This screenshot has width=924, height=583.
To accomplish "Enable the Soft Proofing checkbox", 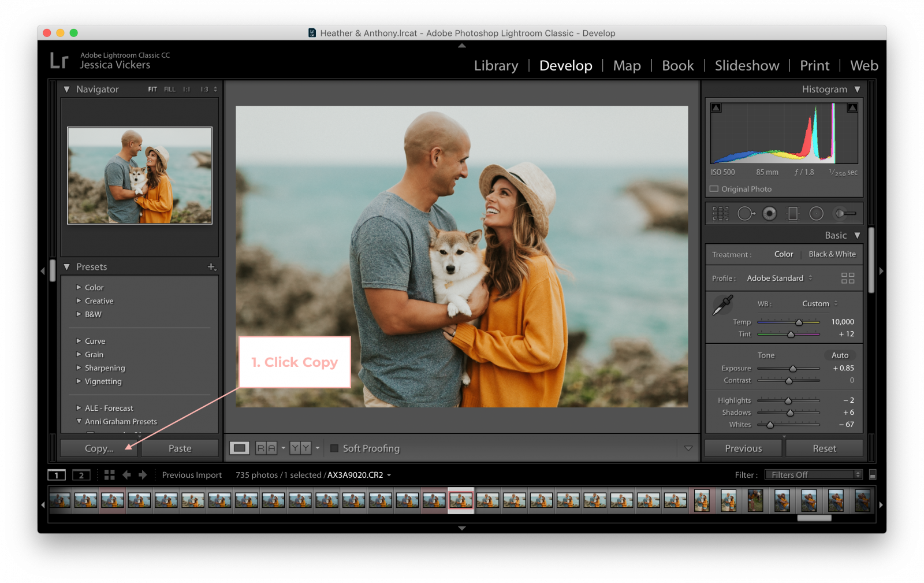I will [334, 448].
